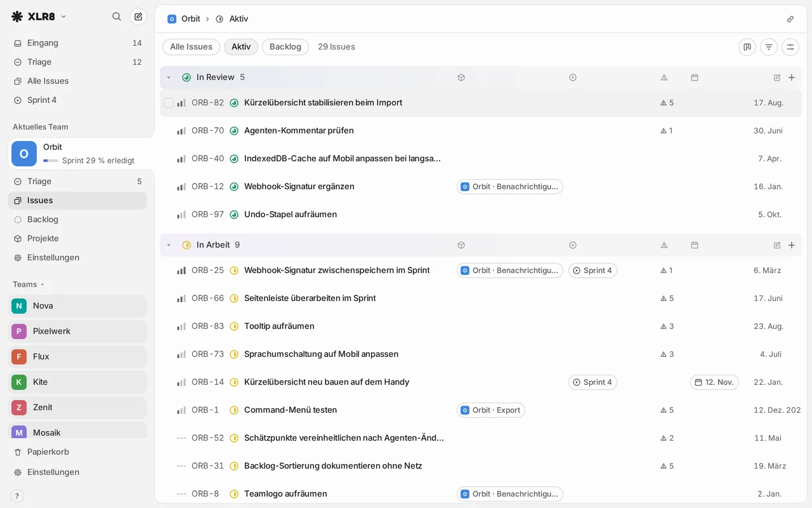The height and width of the screenshot is (508, 812).
Task: Click project chip on ORB-12
Action: tap(510, 187)
